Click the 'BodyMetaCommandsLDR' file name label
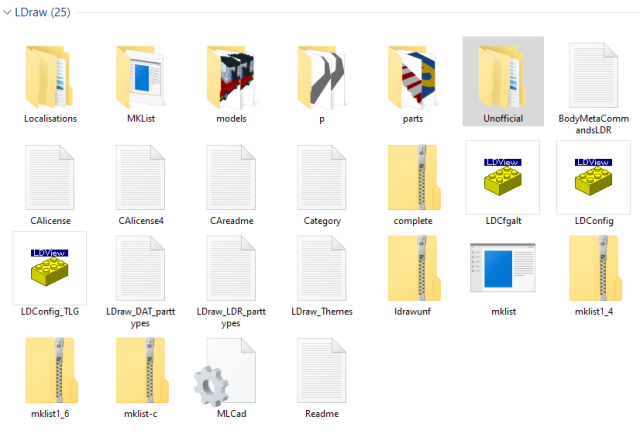This screenshot has height=434, width=640. pos(593,124)
